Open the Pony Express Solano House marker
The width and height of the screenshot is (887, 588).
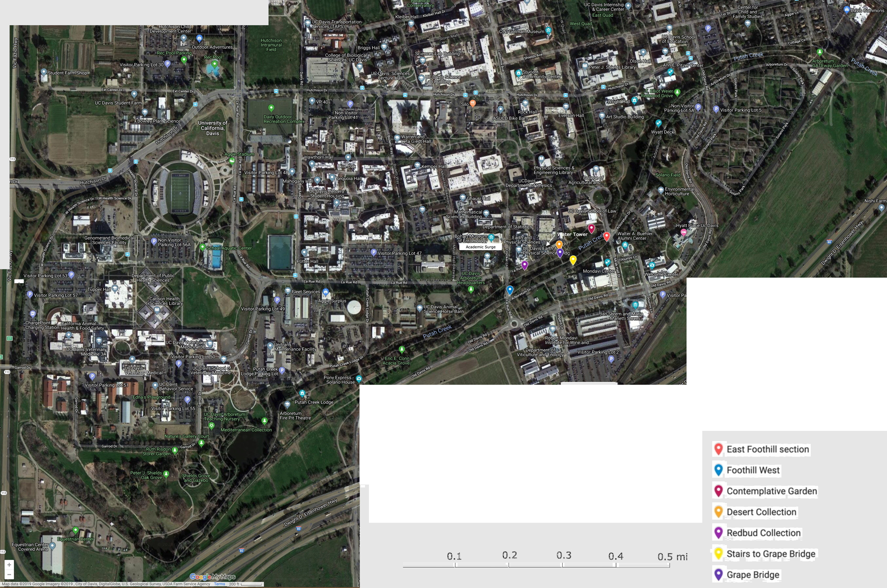(x=359, y=378)
